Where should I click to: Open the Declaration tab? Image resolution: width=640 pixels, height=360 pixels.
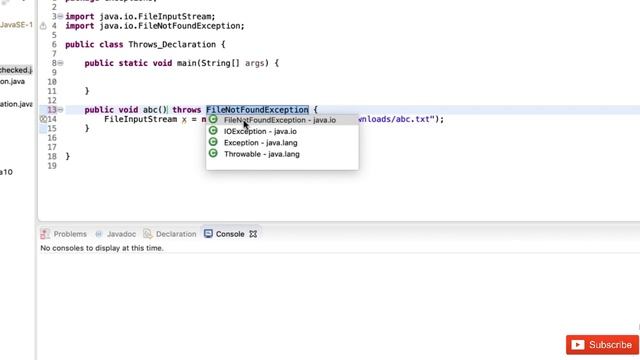(176, 234)
